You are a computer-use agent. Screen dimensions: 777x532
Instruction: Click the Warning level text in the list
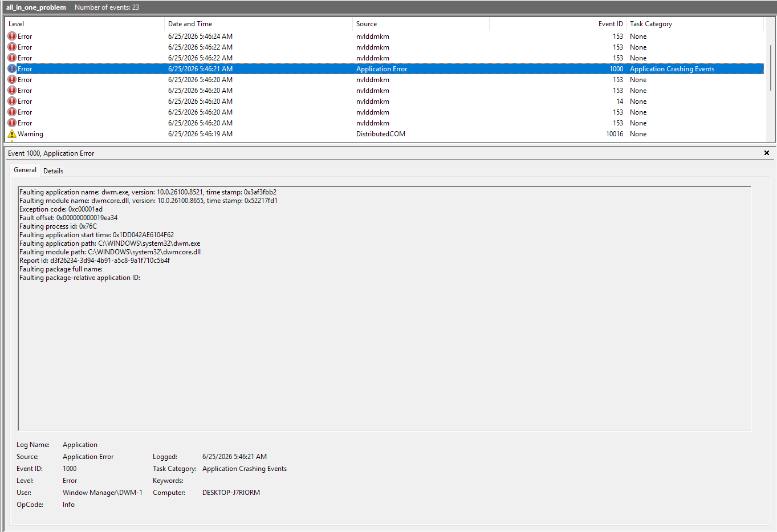30,134
